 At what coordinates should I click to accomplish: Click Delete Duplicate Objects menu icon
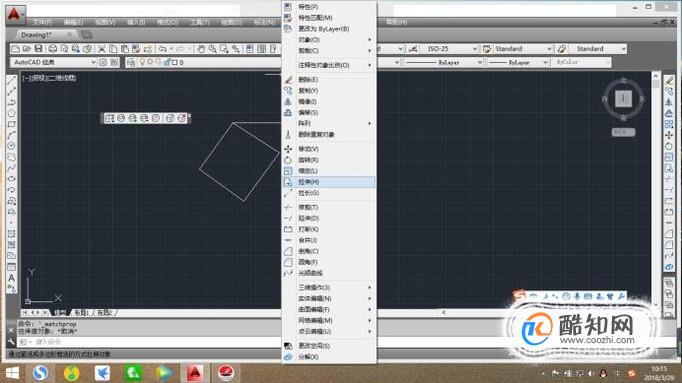[288, 134]
